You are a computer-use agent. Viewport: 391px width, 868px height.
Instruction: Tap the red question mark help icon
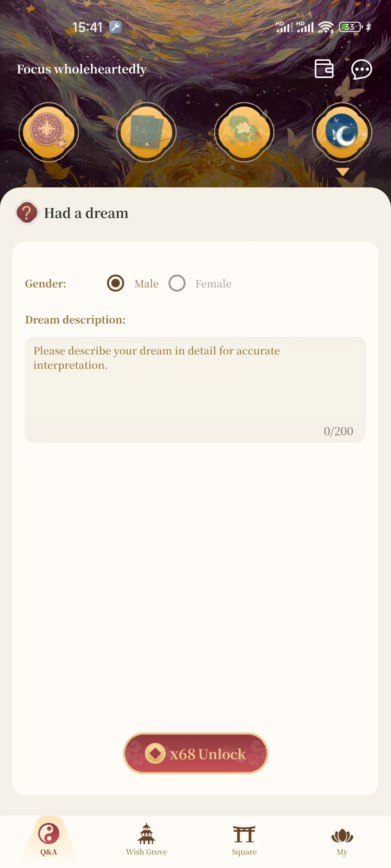27,213
